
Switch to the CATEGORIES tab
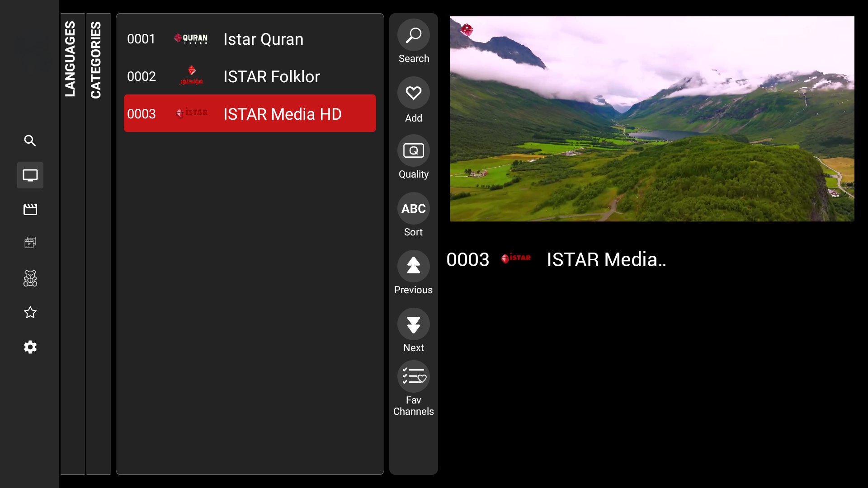97,61
